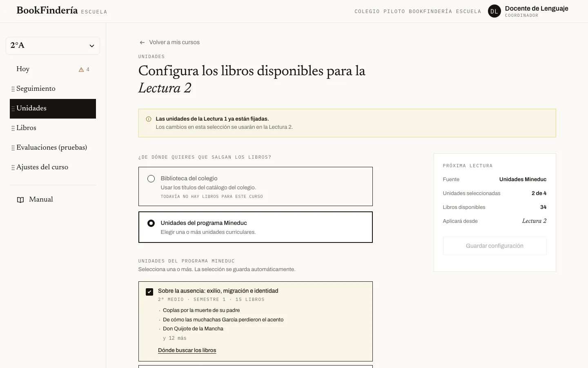588x368 pixels.
Task: Click 'Coplas por la muerte de su padre'
Action: point(201,310)
